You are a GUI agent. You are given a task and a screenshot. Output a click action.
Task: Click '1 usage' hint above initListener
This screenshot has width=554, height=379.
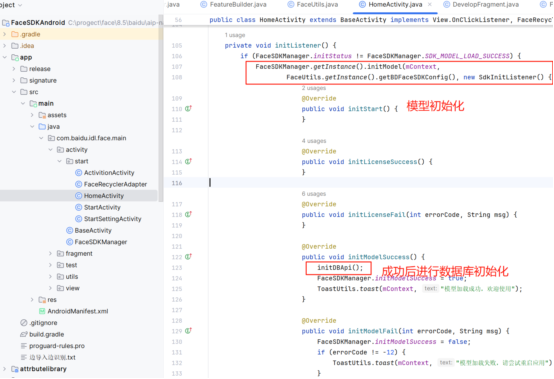[235, 35]
